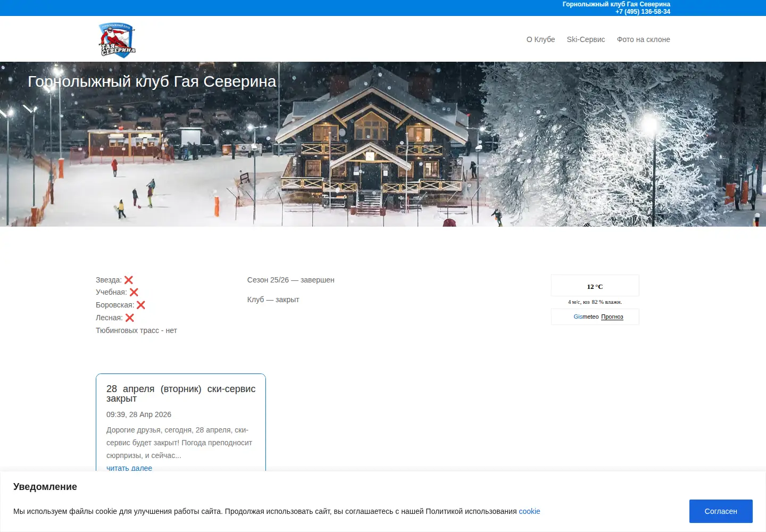Open the О Клубе menu item

click(540, 39)
